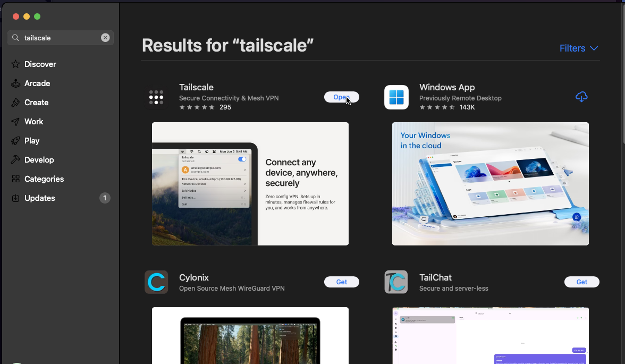The width and height of the screenshot is (625, 364).
Task: Minimize the App Store window
Action: 27,16
